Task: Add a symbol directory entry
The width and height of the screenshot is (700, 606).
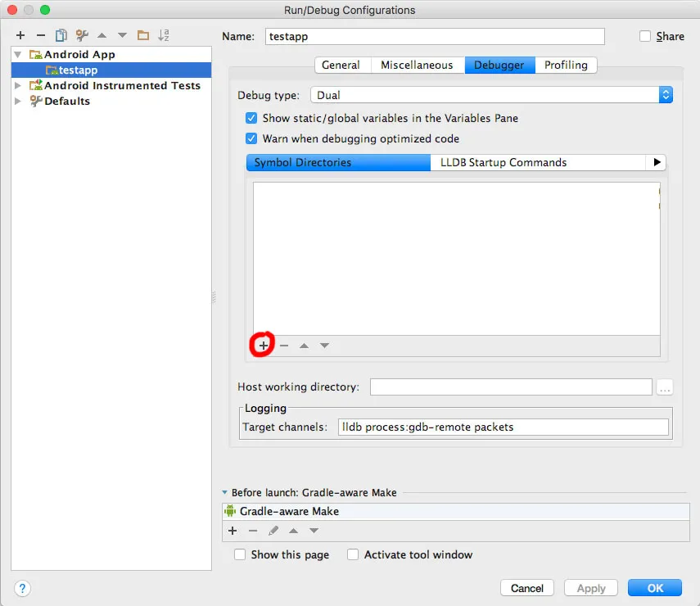Action: tap(264, 346)
